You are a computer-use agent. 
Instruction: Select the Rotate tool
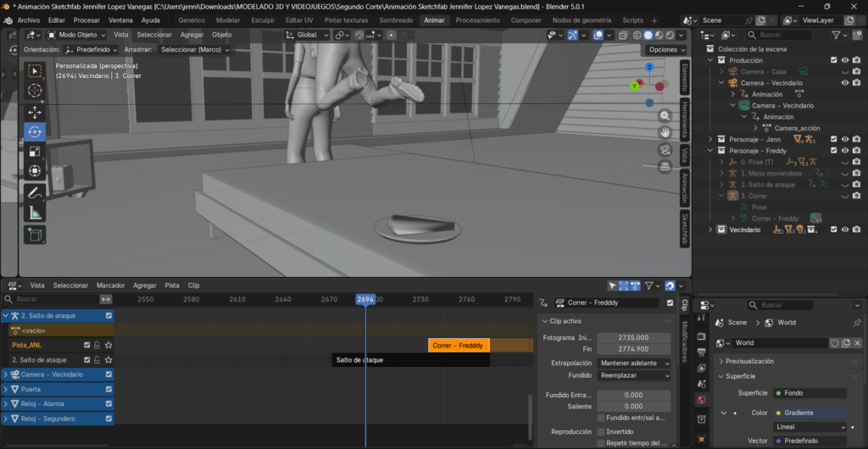[x=35, y=132]
